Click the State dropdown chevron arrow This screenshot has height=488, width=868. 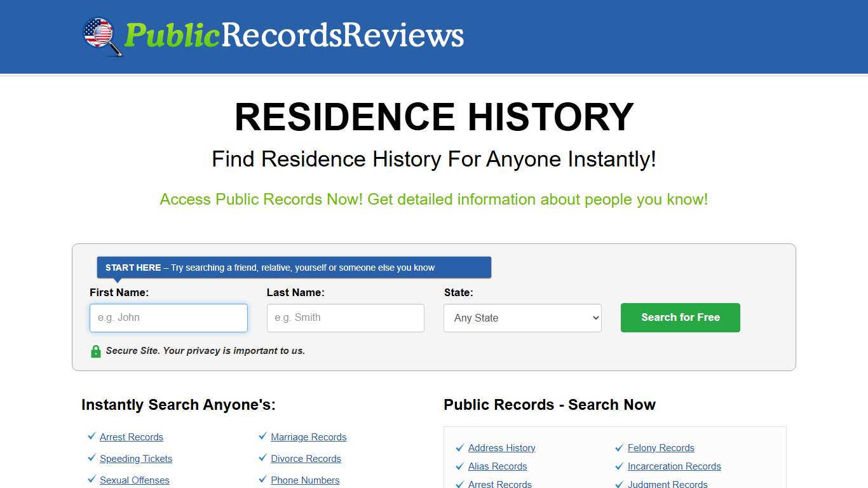point(595,318)
